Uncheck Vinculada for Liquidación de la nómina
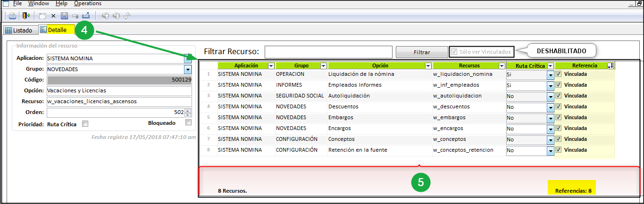This screenshot has height=204, width=644. [559, 74]
